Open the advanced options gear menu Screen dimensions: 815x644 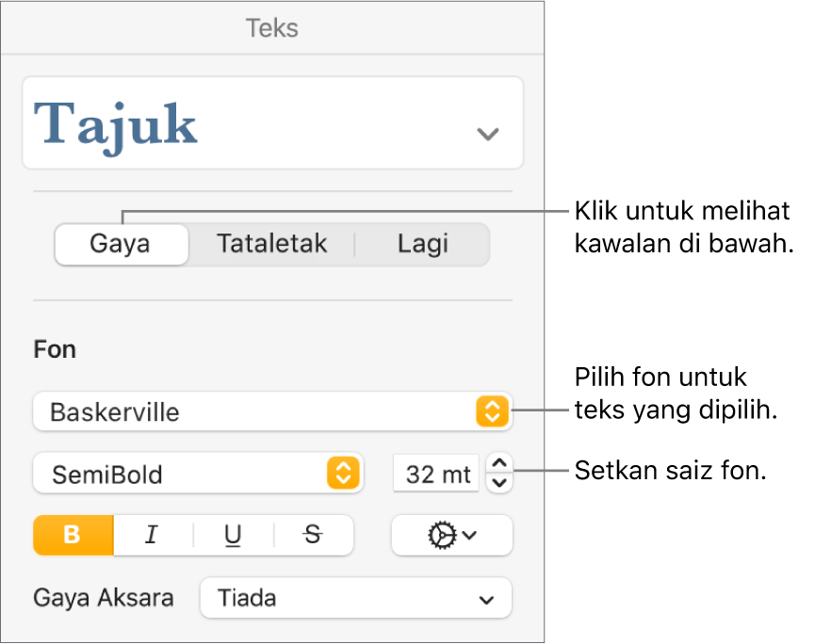(x=451, y=535)
